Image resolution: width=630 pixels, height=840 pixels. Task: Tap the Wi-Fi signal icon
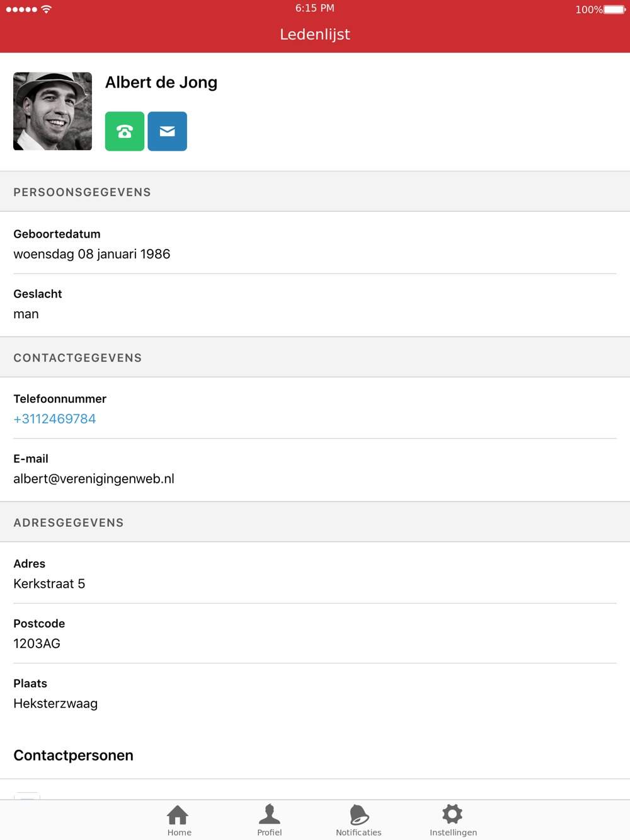click(47, 9)
